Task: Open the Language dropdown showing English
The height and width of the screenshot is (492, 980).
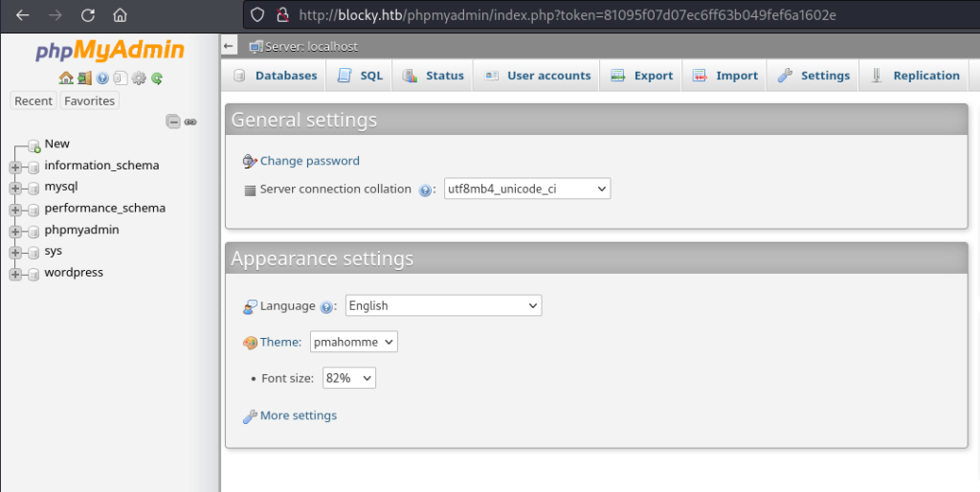Action: (x=443, y=305)
